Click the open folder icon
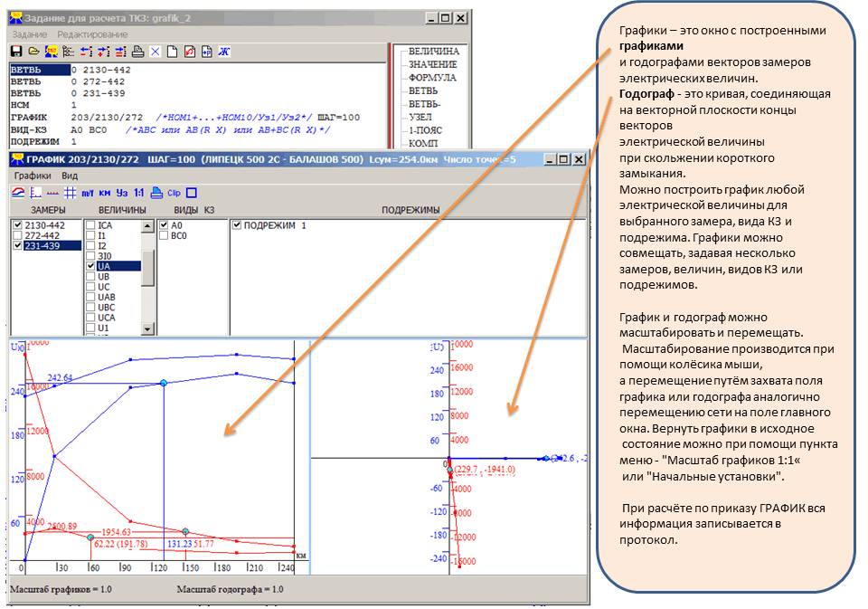The image size is (868, 609). tap(33, 52)
